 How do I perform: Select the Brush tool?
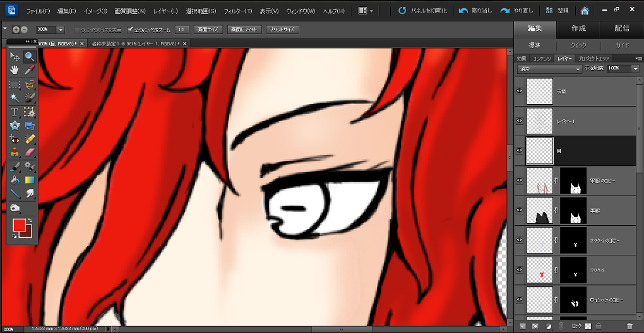pyautogui.click(x=15, y=166)
